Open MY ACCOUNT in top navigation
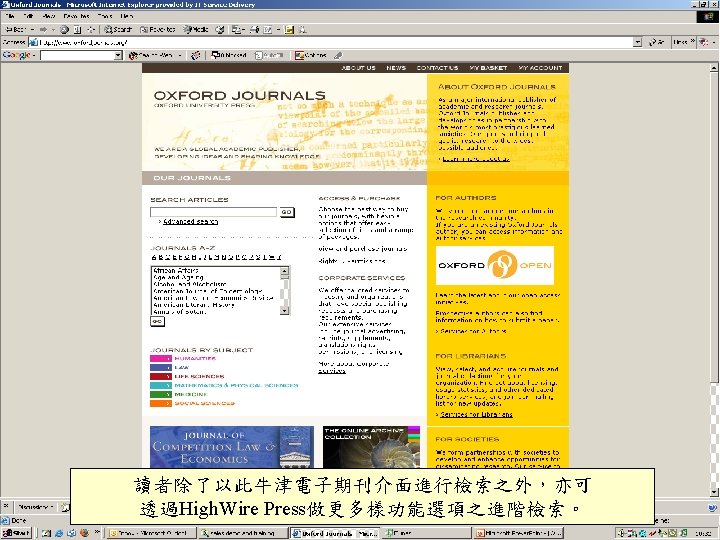Screen dimensions: 720x540 coord(540,68)
